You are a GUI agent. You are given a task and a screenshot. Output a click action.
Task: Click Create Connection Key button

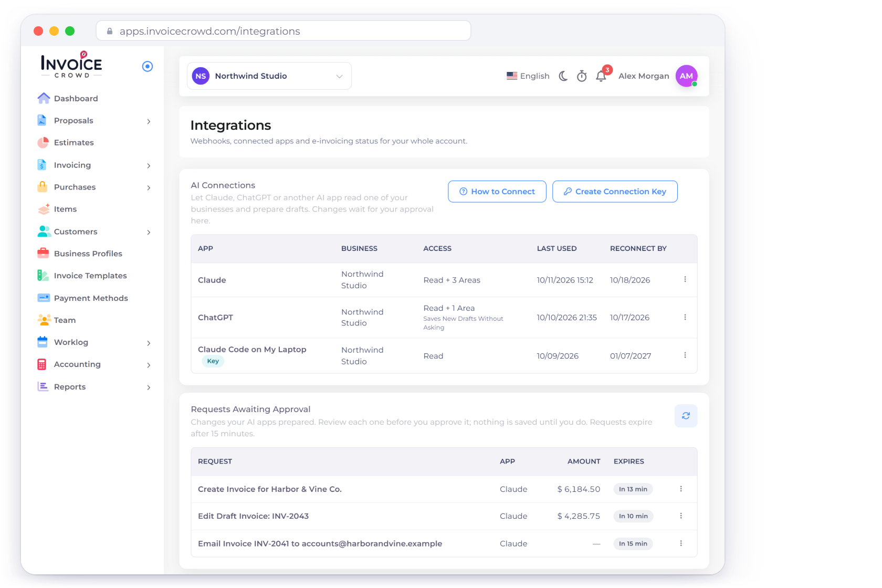pyautogui.click(x=615, y=192)
